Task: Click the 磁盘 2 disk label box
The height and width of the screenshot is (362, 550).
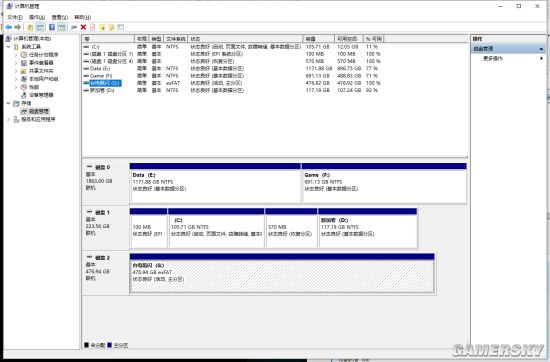Action: [x=106, y=273]
